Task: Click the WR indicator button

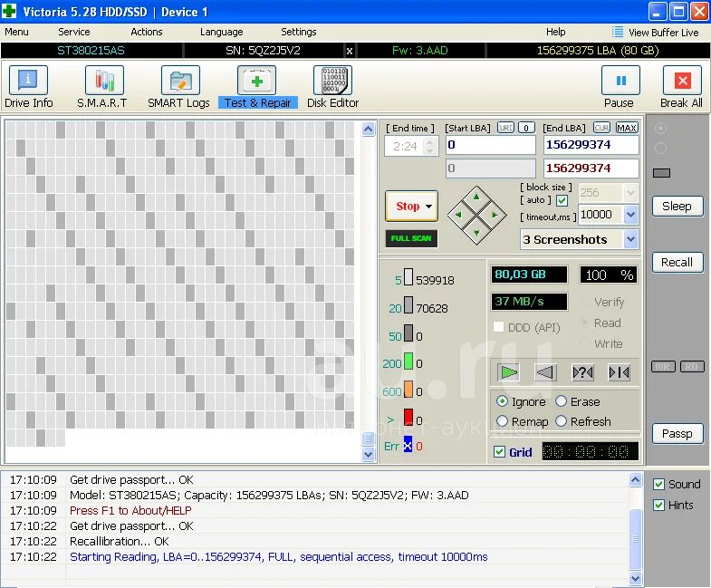Action: pyautogui.click(x=663, y=366)
